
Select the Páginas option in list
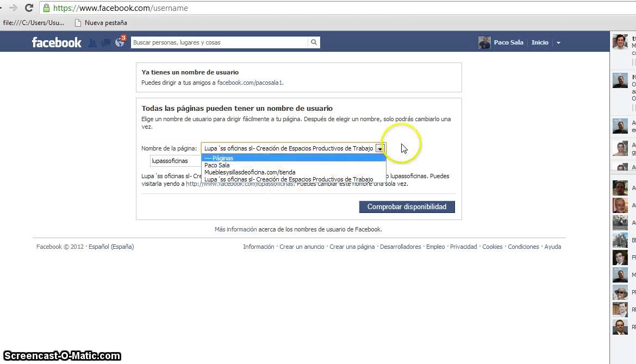point(294,158)
